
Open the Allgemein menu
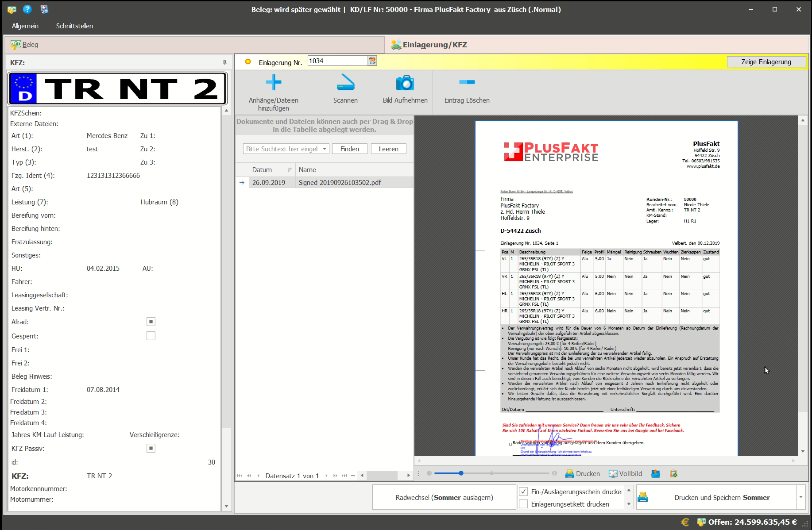tap(25, 26)
